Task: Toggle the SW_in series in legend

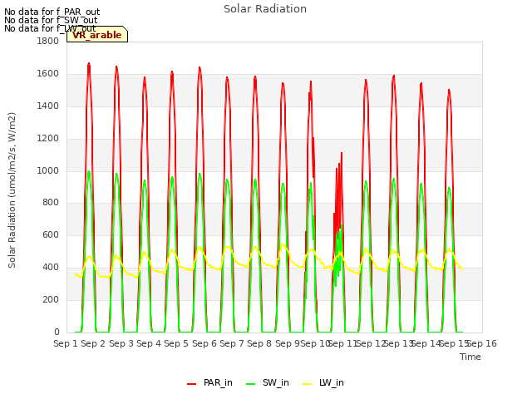Action: click(x=268, y=382)
